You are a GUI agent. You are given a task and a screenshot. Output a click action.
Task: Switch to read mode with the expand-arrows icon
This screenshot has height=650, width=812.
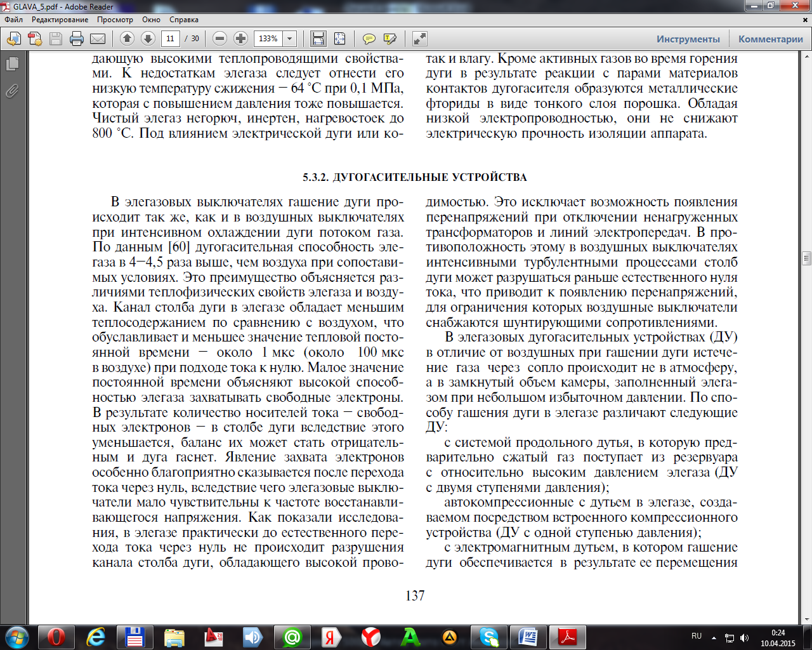click(419, 39)
